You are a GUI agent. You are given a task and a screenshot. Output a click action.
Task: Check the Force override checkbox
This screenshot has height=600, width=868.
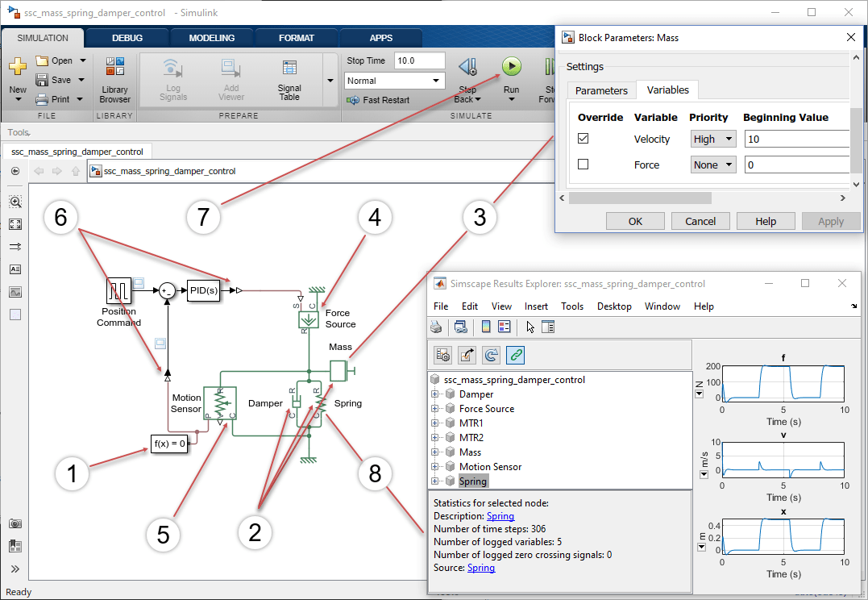pos(583,165)
